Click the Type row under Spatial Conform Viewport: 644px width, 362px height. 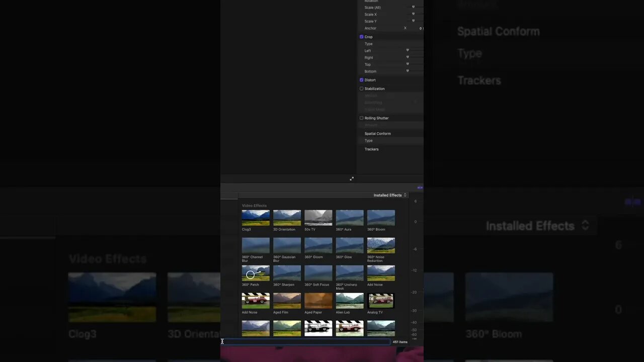(390, 141)
